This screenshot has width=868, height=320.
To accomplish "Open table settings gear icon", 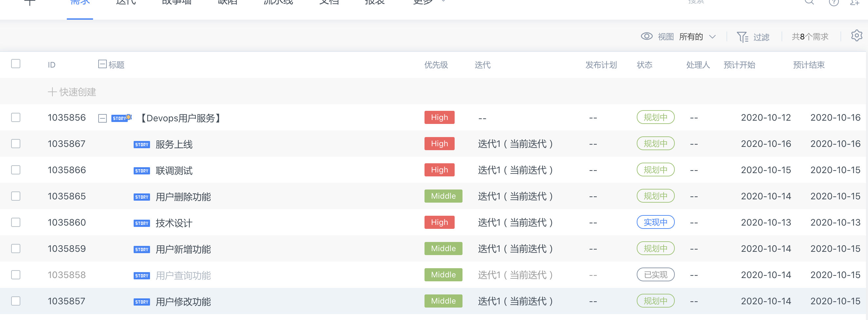I will point(856,36).
